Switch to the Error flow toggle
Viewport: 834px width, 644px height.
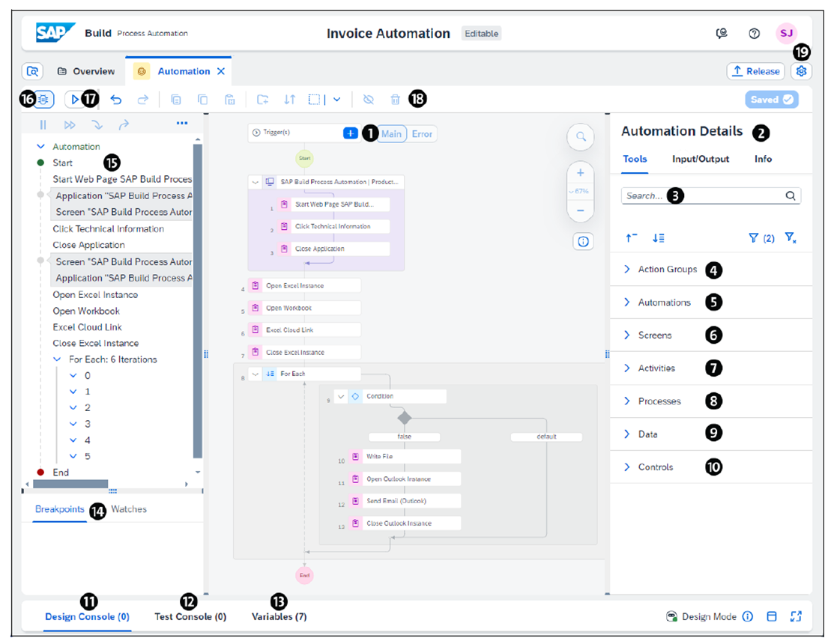click(422, 134)
